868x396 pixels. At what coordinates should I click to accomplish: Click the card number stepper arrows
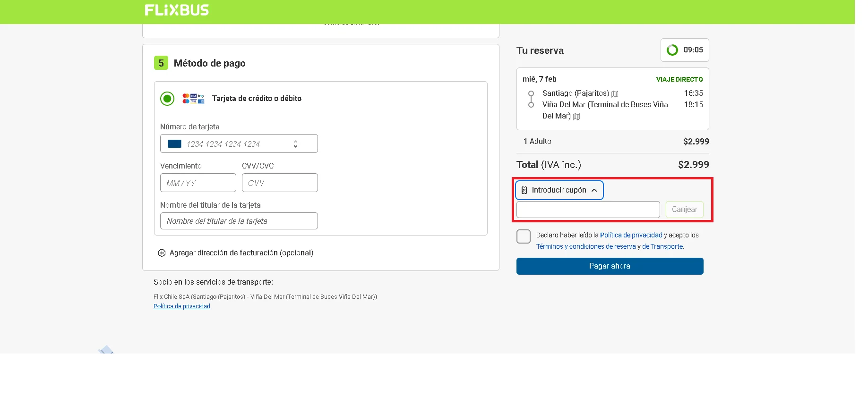tap(295, 144)
